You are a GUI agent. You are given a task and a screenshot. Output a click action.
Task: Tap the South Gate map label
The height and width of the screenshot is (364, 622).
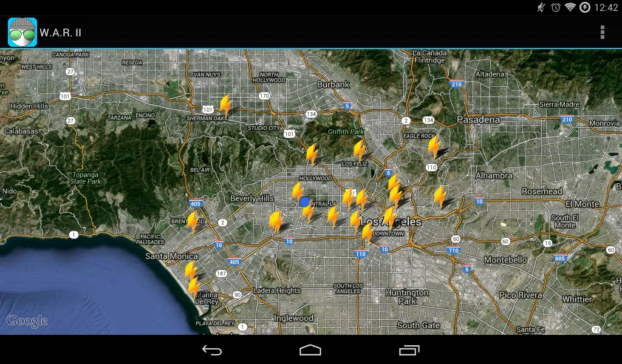click(x=419, y=325)
